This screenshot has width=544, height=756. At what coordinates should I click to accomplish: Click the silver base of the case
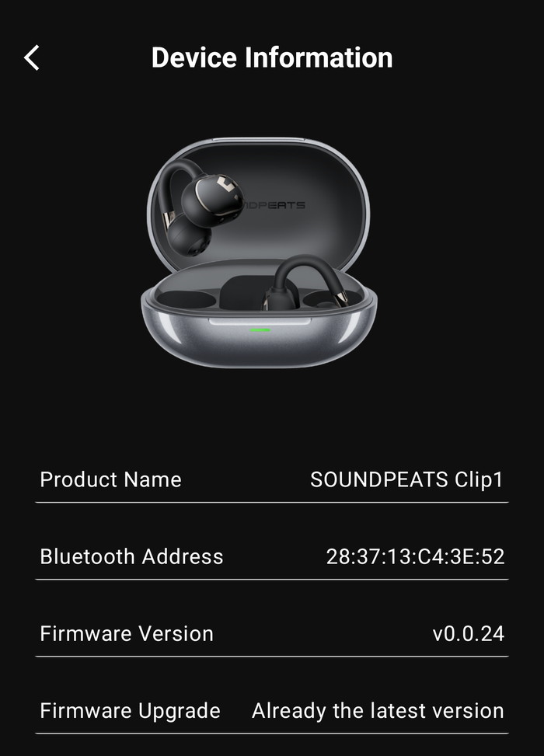(x=259, y=337)
